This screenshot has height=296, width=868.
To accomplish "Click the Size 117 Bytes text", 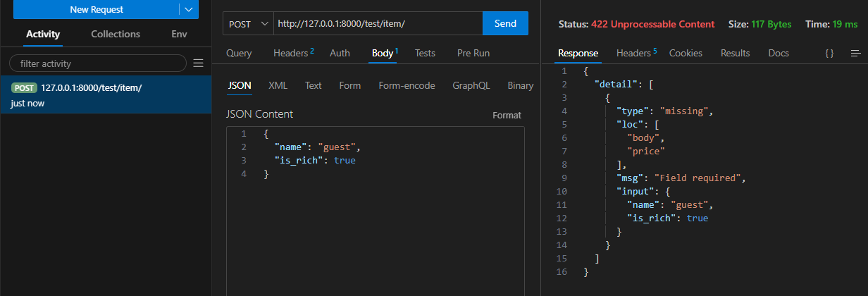I will [759, 24].
